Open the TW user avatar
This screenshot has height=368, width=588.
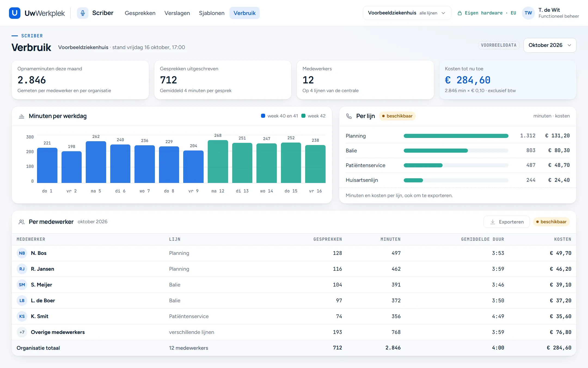click(x=528, y=13)
